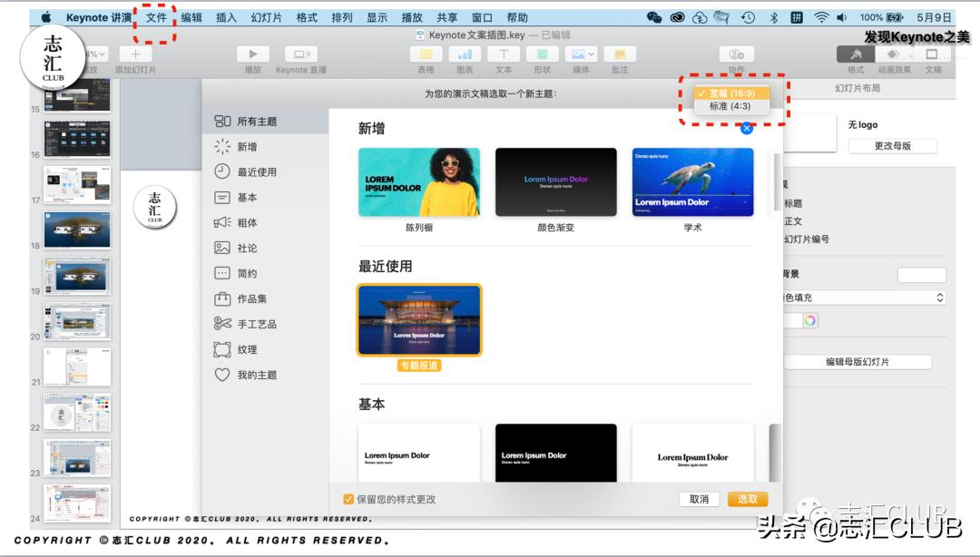Click the 选取 button to choose theme
This screenshot has height=557, width=980.
tap(746, 499)
